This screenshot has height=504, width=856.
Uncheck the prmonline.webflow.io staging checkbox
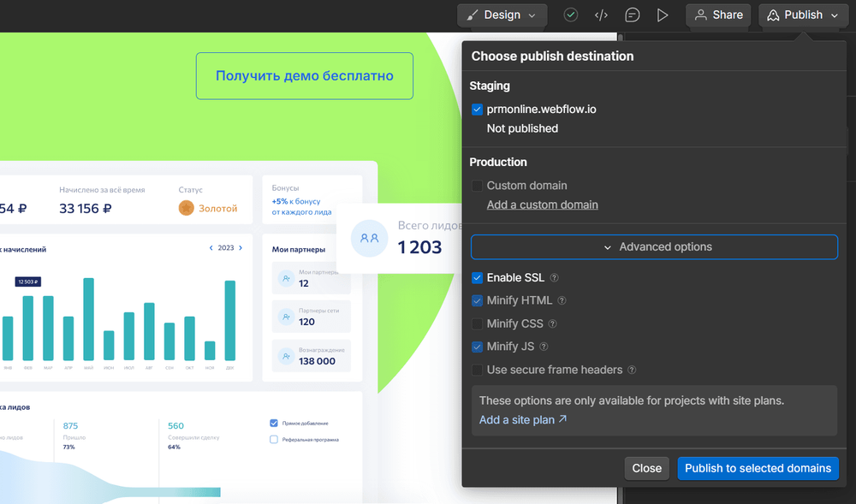point(478,110)
